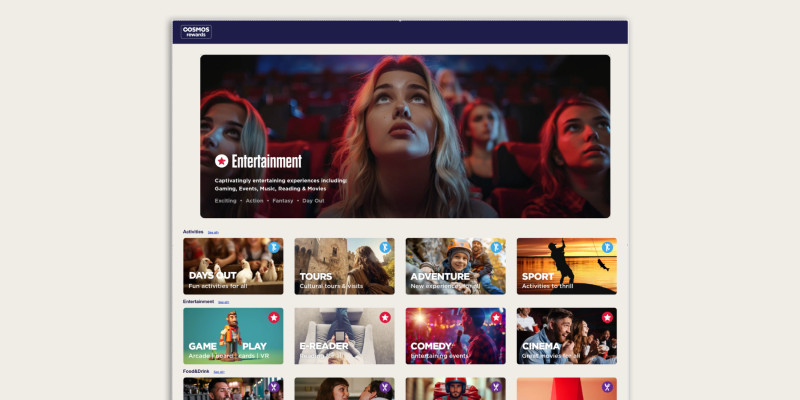Open the Game Play card
Screen dimensions: 800x400
[233, 336]
